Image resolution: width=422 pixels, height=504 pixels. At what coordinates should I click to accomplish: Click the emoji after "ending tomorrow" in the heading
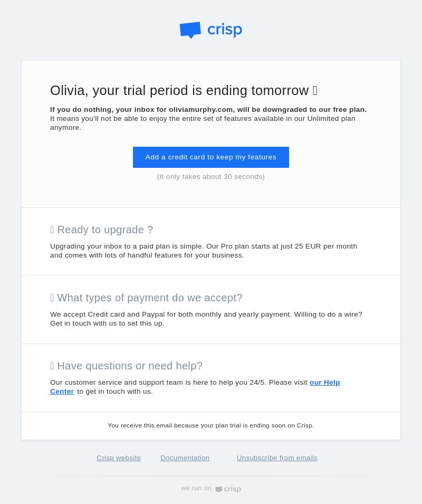point(315,91)
